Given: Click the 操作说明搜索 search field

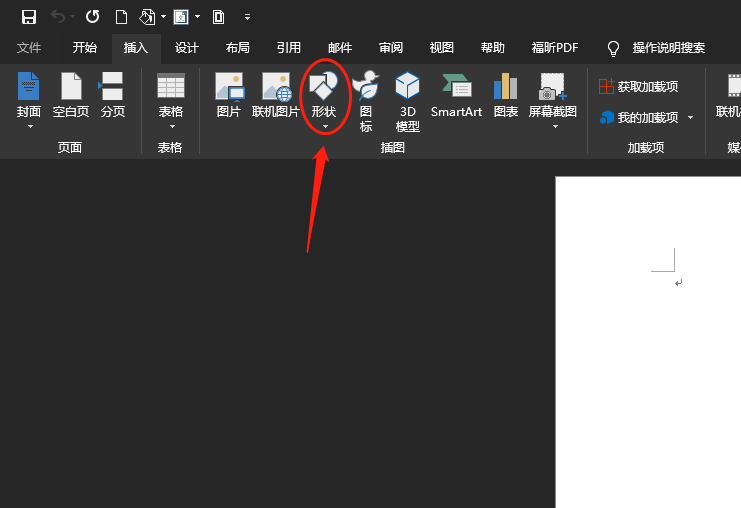Looking at the screenshot, I should 669,48.
